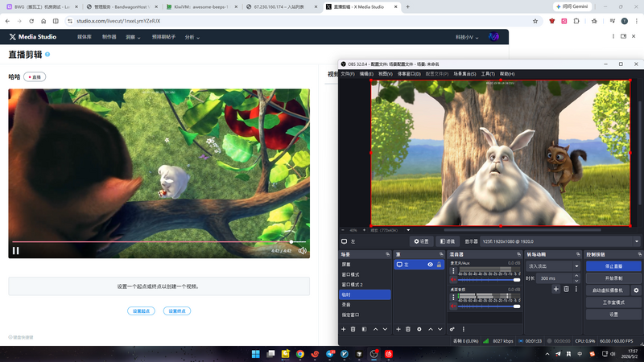This screenshot has height=362, width=644.
Task: Open OBS 文件(F) menu
Action: coord(348,74)
